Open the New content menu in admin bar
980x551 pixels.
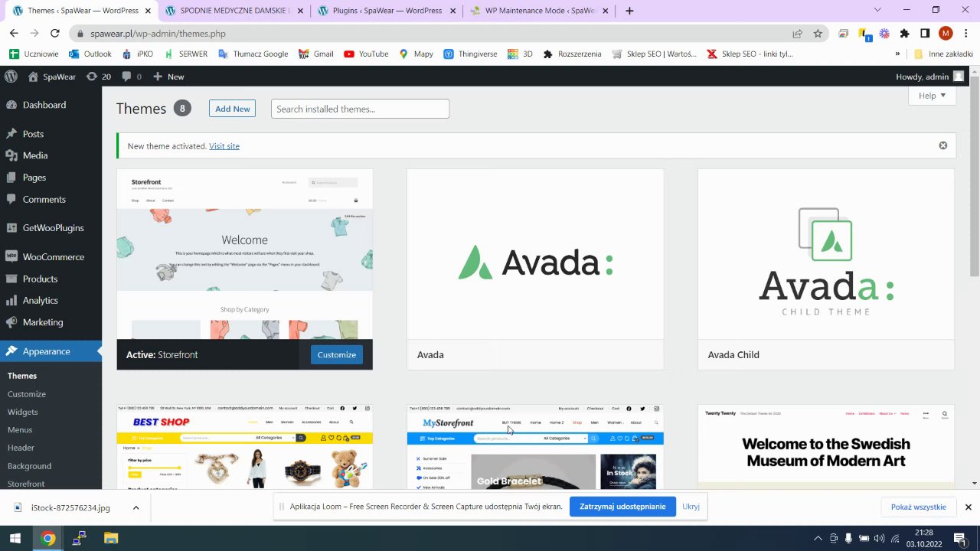(x=168, y=77)
